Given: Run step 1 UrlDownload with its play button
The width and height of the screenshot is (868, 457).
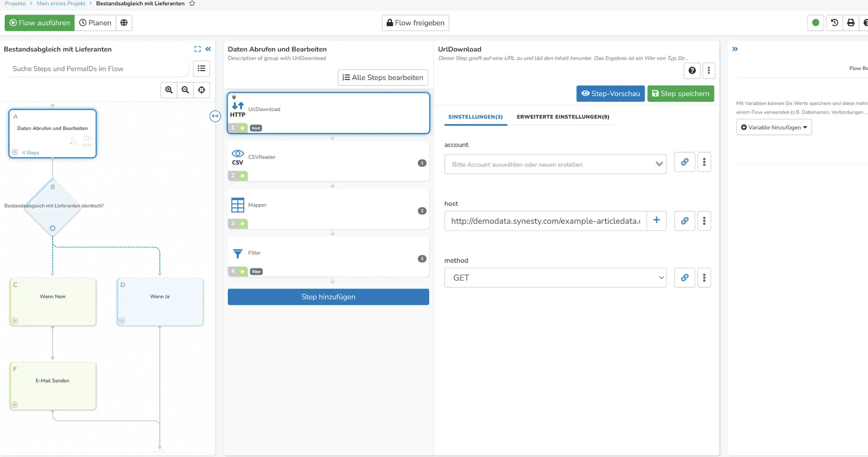Looking at the screenshot, I should point(243,128).
